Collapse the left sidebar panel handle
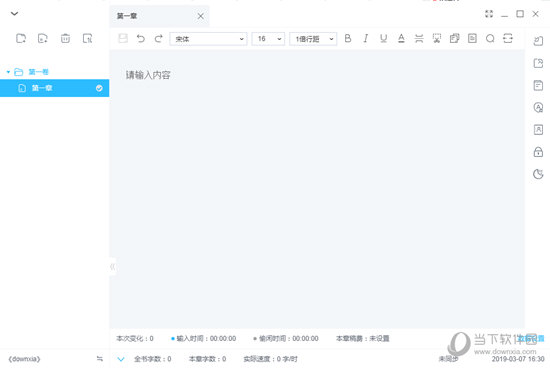The height and width of the screenshot is (368, 550). 113,267
